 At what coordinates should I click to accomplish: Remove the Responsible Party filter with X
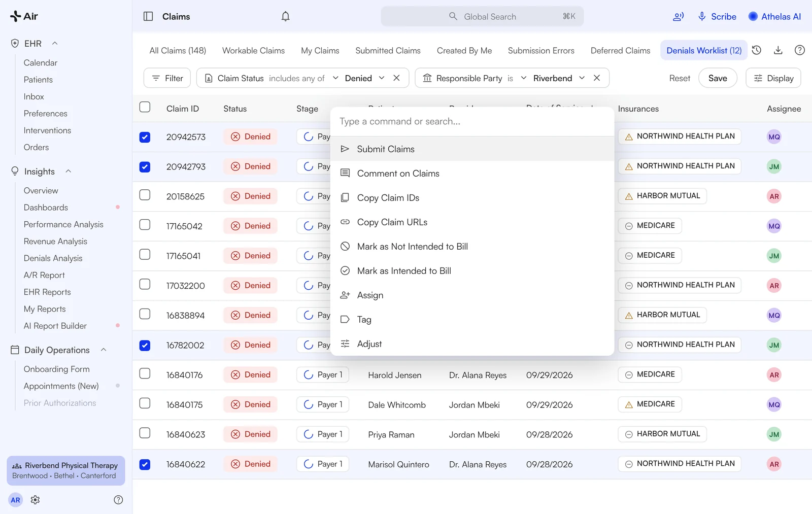[597, 78]
